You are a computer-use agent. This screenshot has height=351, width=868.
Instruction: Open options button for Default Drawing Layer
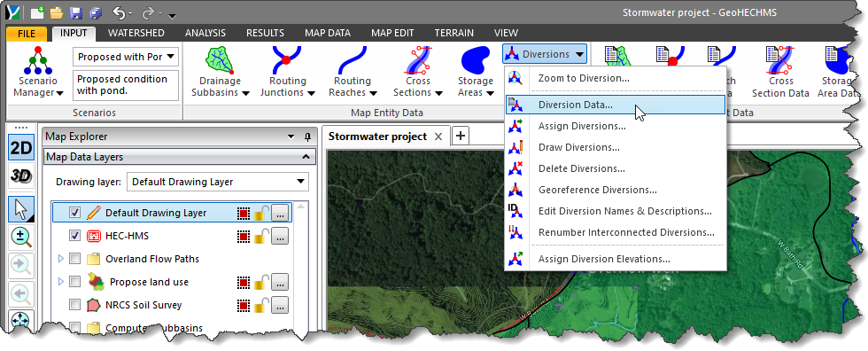(x=280, y=213)
